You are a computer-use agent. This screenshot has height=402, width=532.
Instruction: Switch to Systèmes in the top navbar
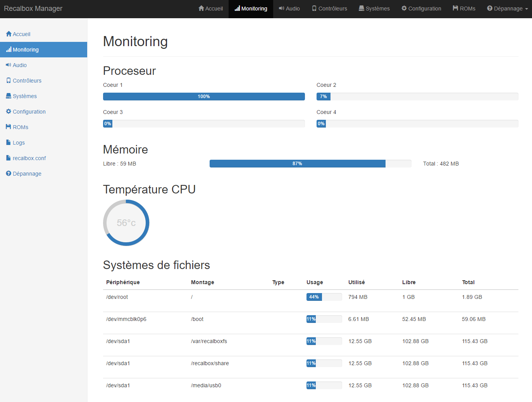(374, 9)
